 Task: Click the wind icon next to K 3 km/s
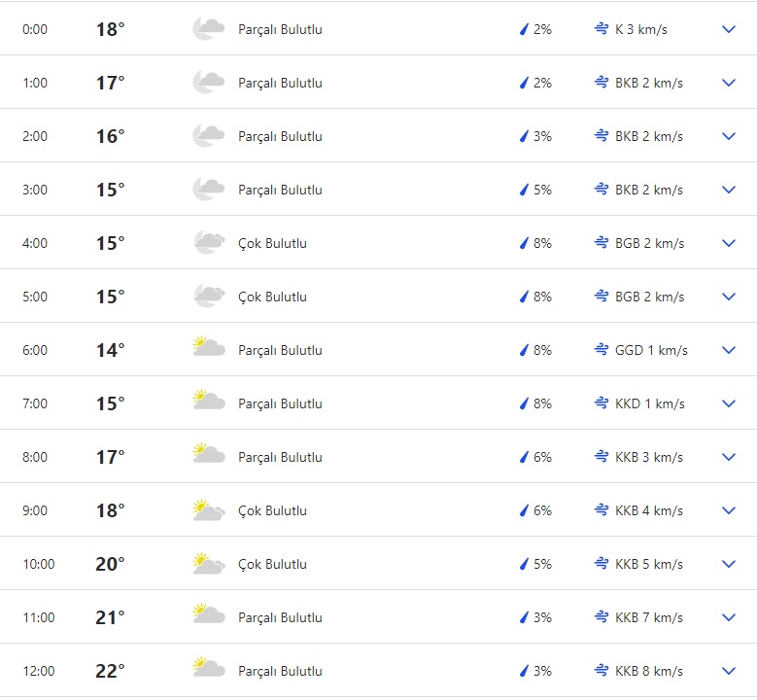602,29
